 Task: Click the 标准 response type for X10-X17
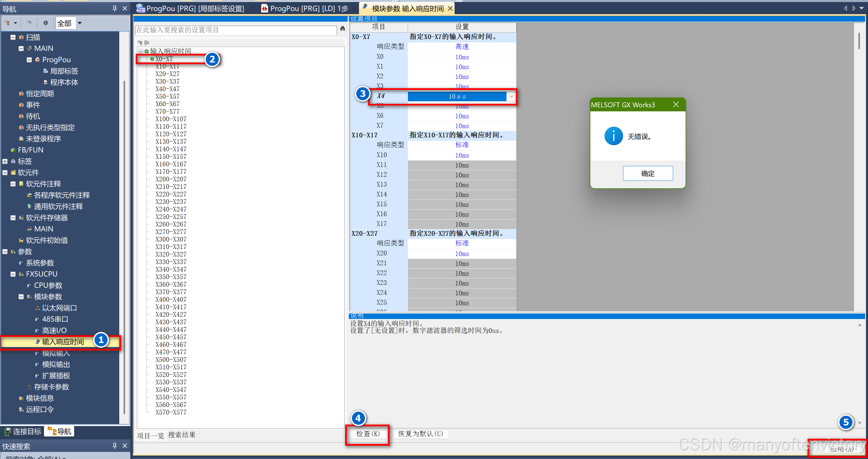pyautogui.click(x=462, y=145)
